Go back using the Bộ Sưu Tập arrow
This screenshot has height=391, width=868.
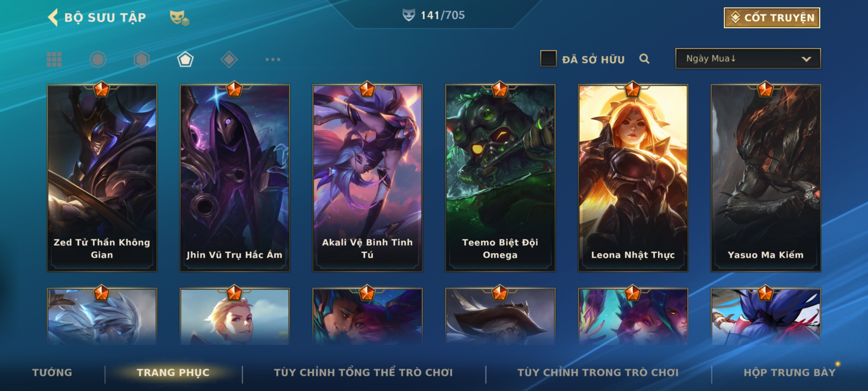53,17
